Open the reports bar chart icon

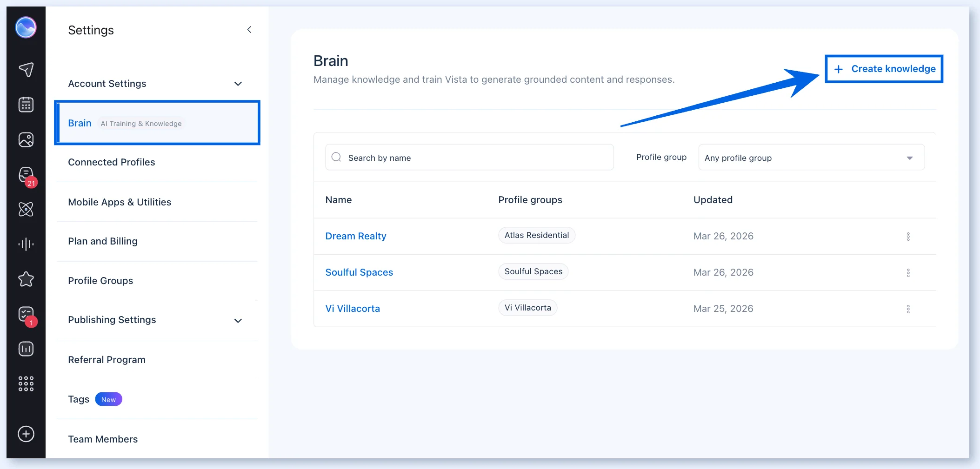tap(26, 349)
